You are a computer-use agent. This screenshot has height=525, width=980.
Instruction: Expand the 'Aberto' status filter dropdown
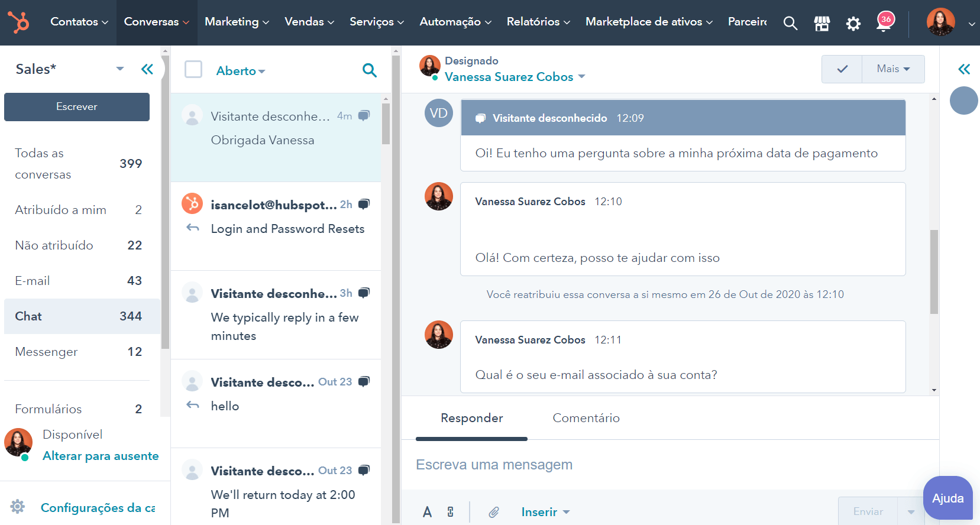coord(241,71)
